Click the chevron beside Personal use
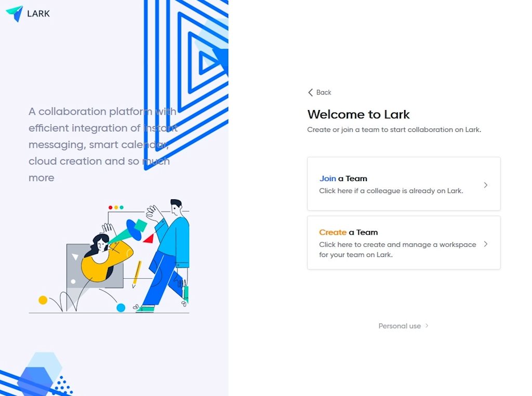Viewport: 532px width, 396px height. 427,326
